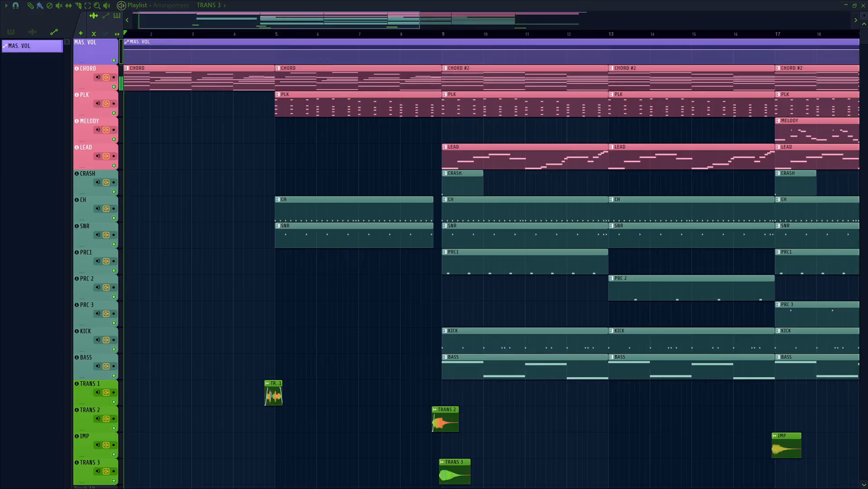
Task: Show automation clips in the picker panel
Action: 54,32
